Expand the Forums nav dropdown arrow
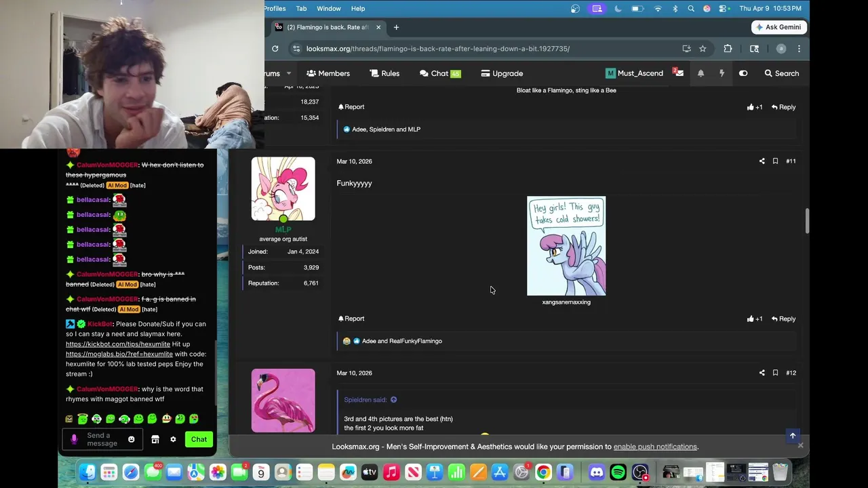Screen dimensions: 868x488 288,73
